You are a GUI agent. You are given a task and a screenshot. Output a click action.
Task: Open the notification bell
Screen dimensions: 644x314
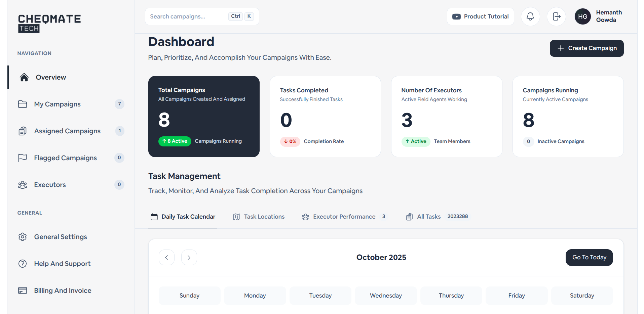[x=530, y=16]
